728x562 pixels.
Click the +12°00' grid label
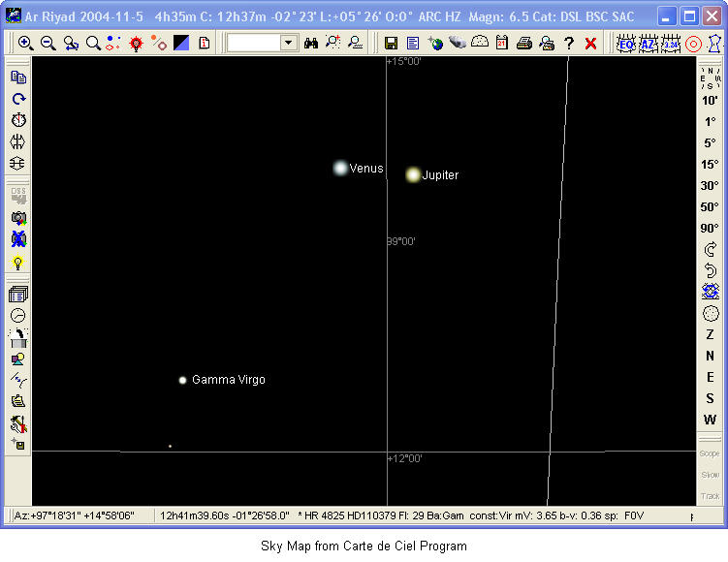(405, 458)
